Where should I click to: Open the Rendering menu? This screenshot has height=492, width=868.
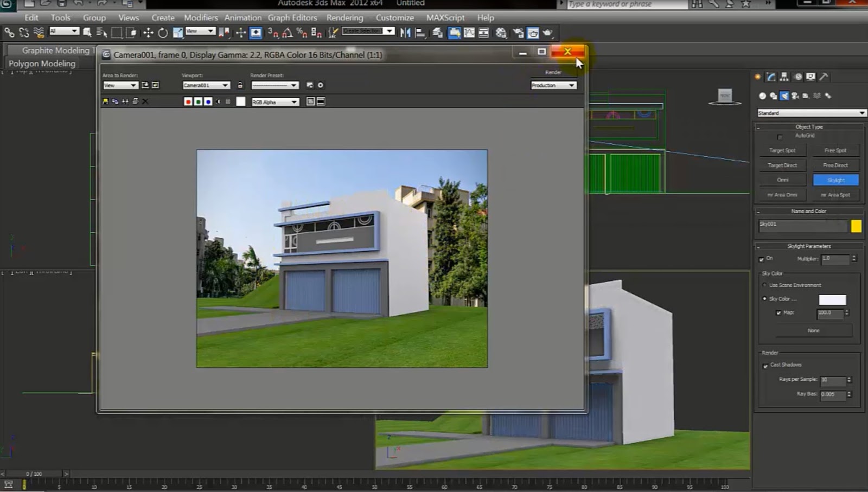(x=345, y=17)
